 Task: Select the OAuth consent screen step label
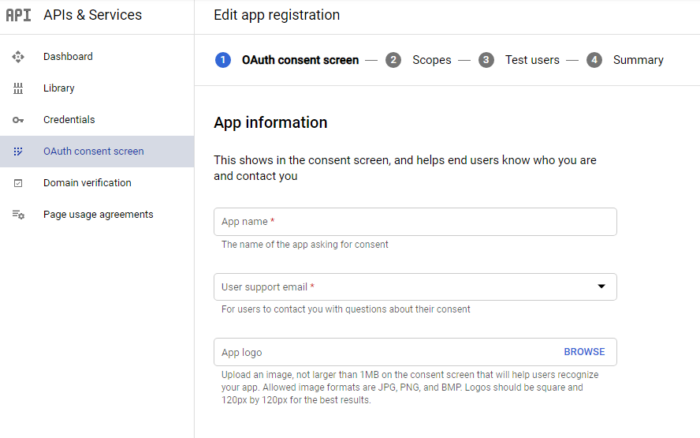(x=300, y=60)
